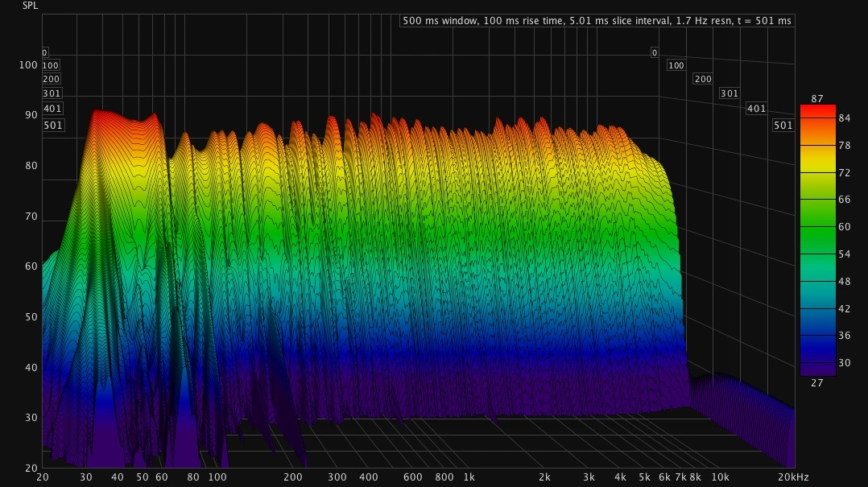The width and height of the screenshot is (868, 487).
Task: Click the 1k label on the frequency axis
Action: pyautogui.click(x=469, y=477)
